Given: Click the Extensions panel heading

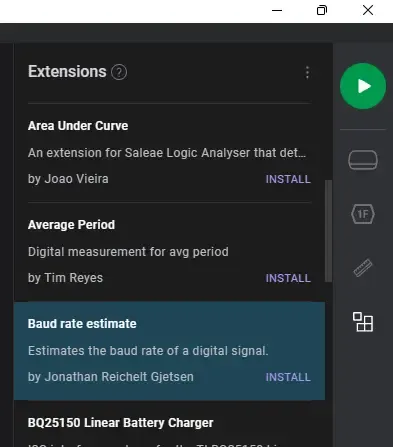Looking at the screenshot, I should [67, 72].
